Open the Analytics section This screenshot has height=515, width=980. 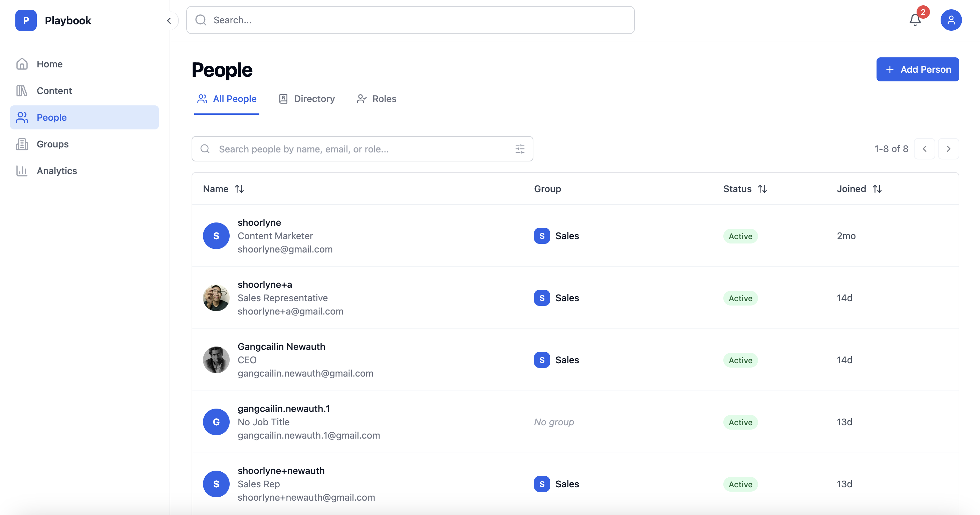[56, 171]
